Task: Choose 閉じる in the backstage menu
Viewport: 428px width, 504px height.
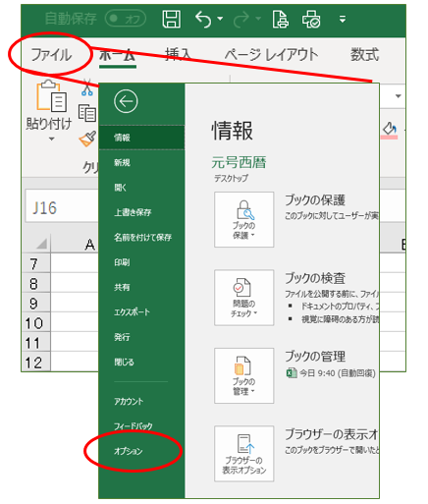Action: pyautogui.click(x=141, y=362)
